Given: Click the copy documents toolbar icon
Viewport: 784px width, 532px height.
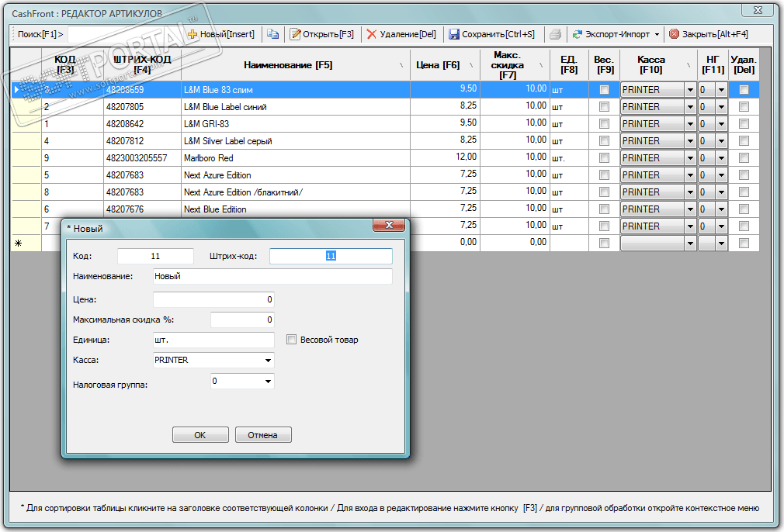Looking at the screenshot, I should point(272,34).
